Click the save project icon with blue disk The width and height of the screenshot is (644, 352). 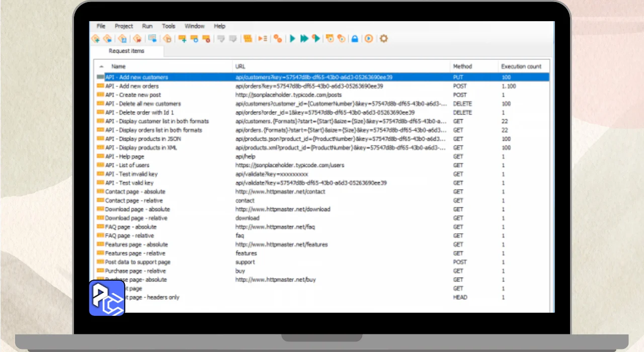point(122,39)
